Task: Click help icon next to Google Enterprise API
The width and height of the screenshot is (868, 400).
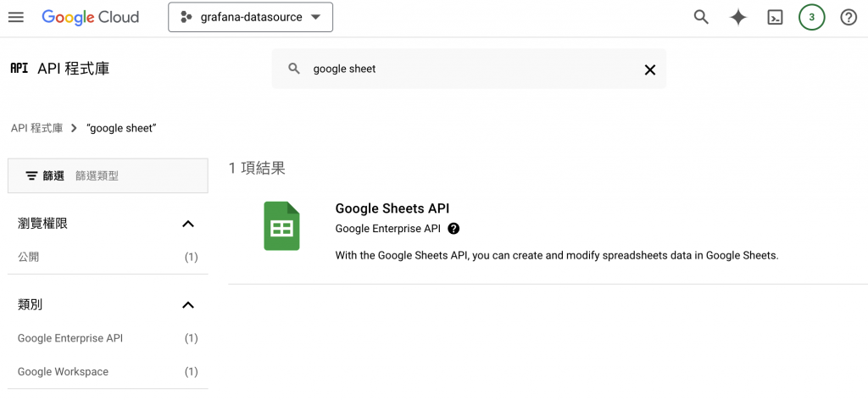Action: click(453, 229)
